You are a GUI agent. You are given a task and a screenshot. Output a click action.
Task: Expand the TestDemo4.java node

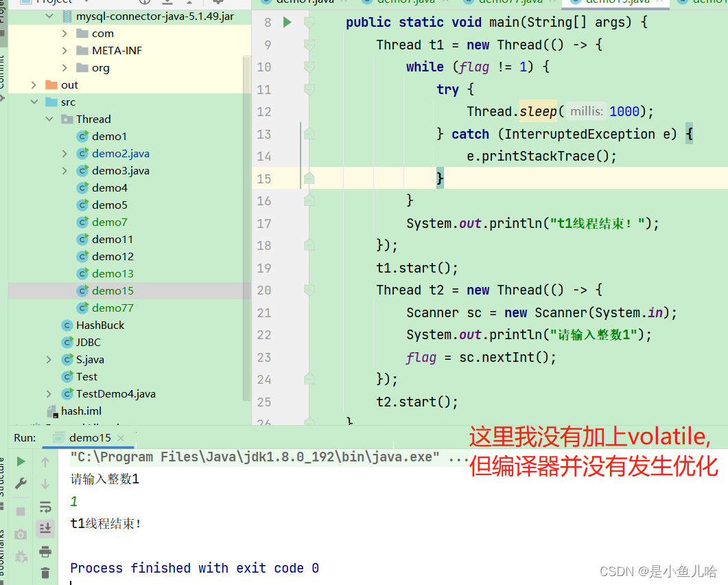point(49,393)
